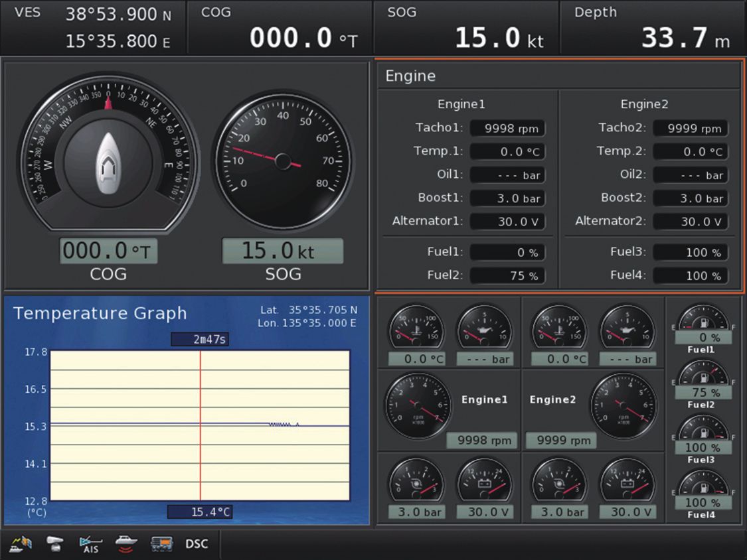Select the 9999 rpm box beside Engine2 tachometer
This screenshot has height=560, width=747.
(561, 441)
